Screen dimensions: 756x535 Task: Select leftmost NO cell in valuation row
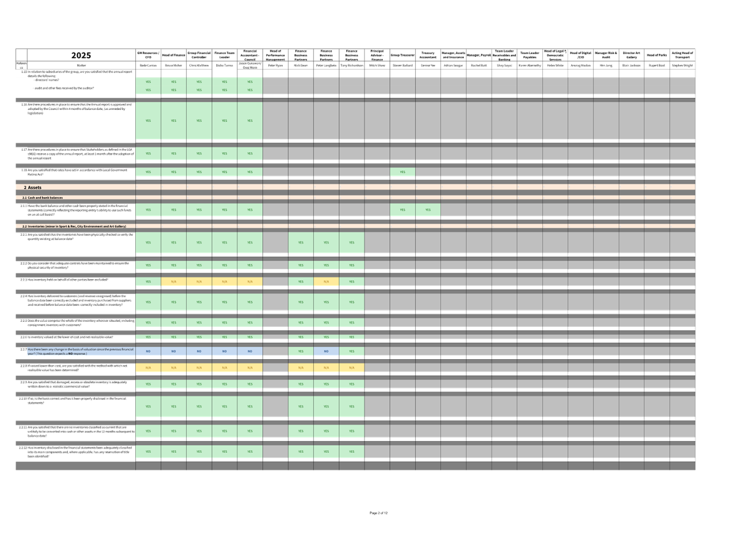148,351
